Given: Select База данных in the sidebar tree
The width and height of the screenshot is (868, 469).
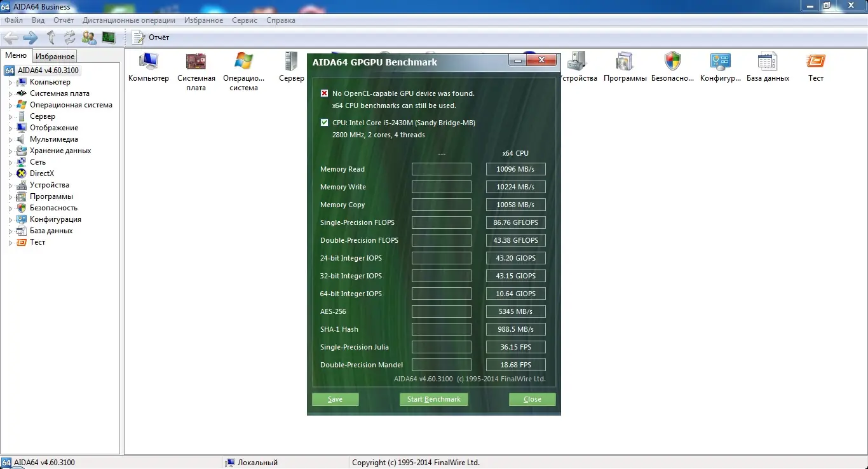Looking at the screenshot, I should [x=51, y=231].
